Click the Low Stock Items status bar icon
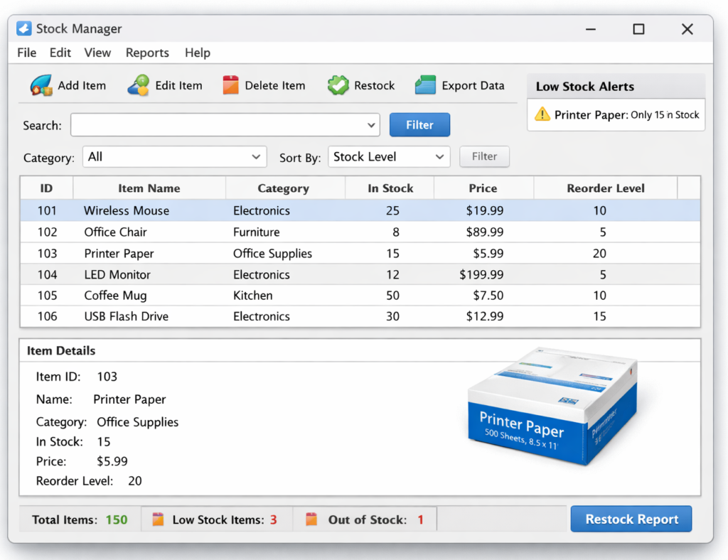 tap(158, 519)
